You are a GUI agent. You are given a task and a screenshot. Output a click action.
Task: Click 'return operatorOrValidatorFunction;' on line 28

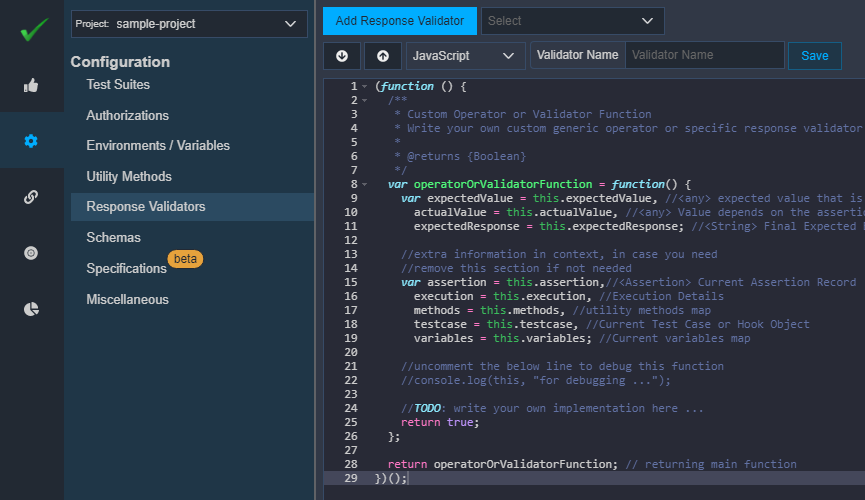[503, 464]
